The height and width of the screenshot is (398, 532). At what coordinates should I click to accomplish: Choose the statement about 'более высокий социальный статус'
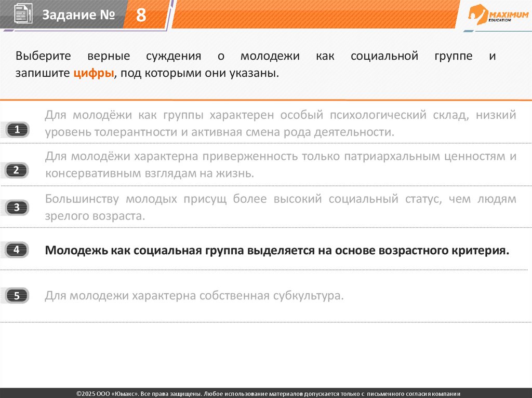click(281, 207)
